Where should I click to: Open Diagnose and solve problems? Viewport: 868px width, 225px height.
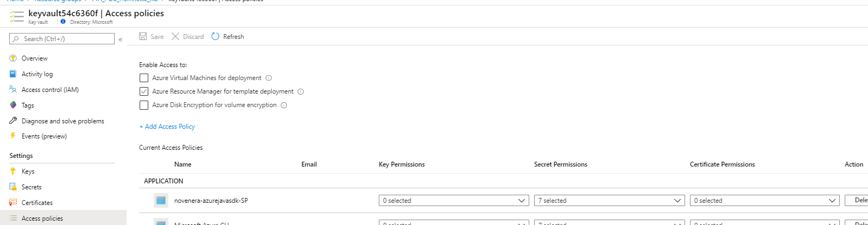pyautogui.click(x=63, y=121)
